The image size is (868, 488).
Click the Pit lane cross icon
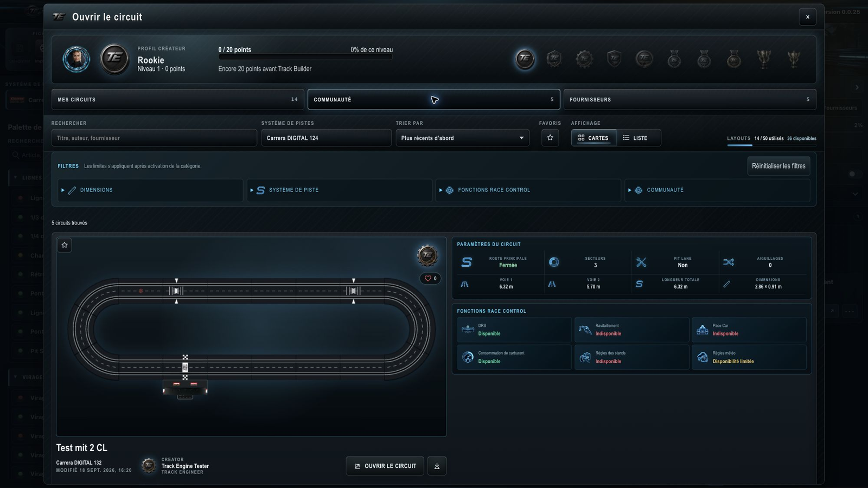point(641,262)
